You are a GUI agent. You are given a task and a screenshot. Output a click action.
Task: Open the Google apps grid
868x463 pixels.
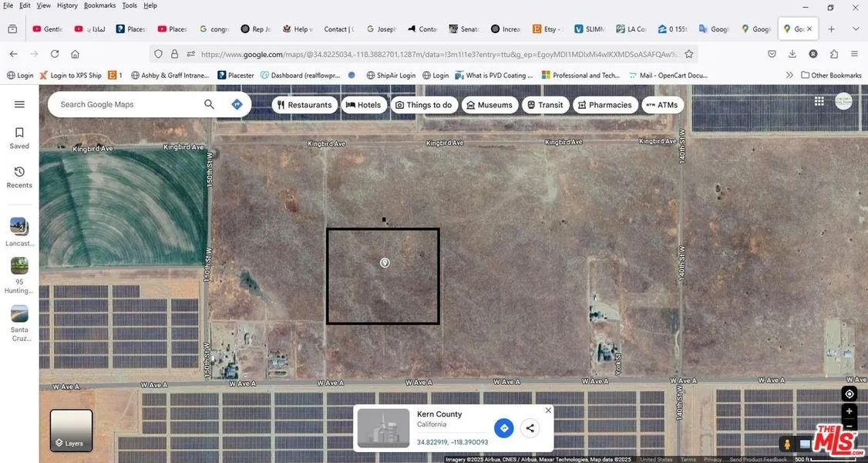(819, 101)
